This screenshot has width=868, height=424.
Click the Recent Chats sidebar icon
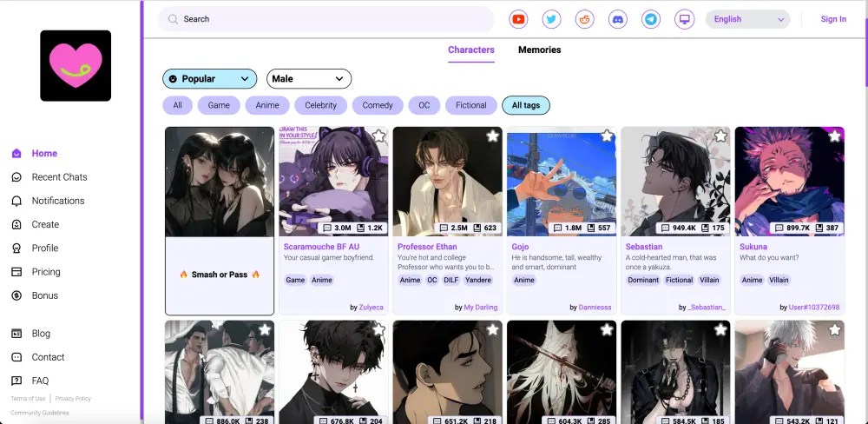(x=16, y=177)
